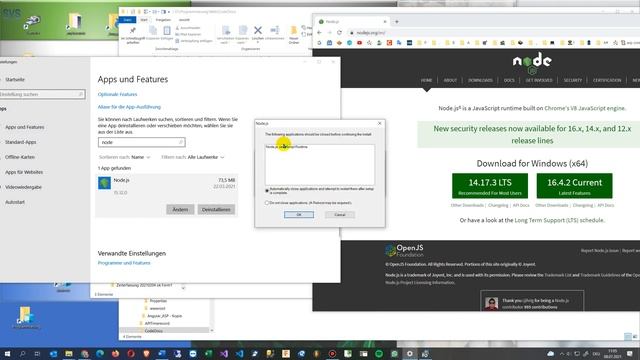Open Firefox from the taskbar
Viewport: 640px width, 360px height.
pyautogui.click(x=116, y=353)
